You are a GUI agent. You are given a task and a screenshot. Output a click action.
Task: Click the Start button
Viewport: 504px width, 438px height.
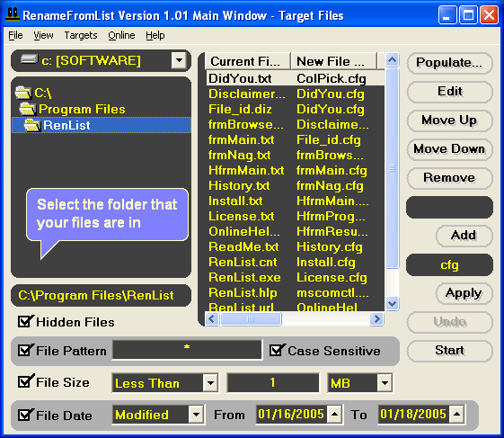pyautogui.click(x=449, y=351)
